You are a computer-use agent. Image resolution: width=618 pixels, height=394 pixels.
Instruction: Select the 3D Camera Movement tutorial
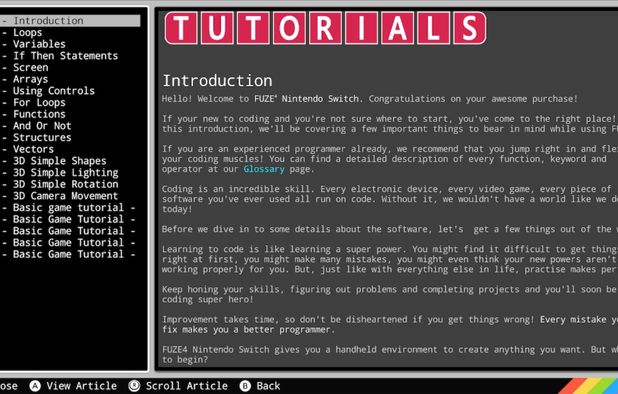tap(65, 196)
